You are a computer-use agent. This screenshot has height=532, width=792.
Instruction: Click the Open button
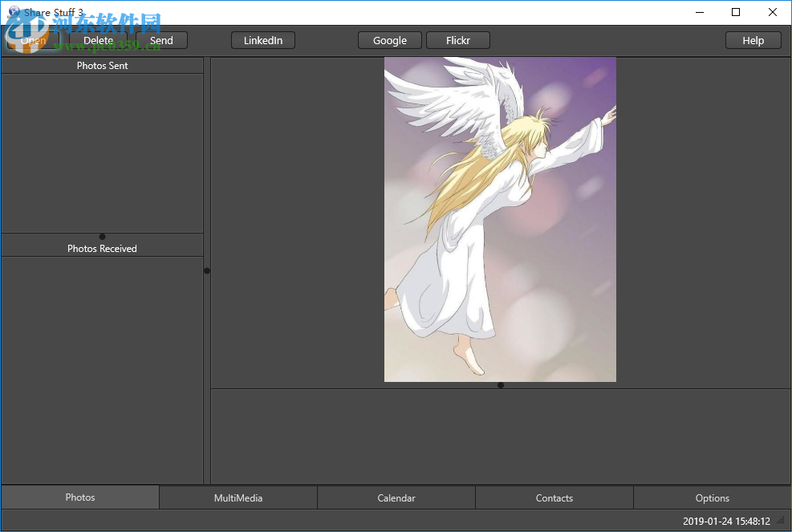34,41
